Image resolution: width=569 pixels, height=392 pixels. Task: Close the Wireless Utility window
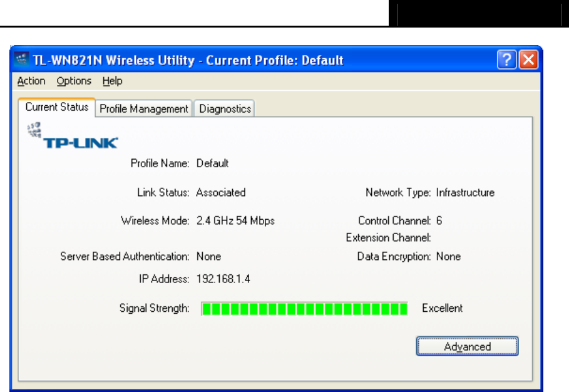[529, 59]
